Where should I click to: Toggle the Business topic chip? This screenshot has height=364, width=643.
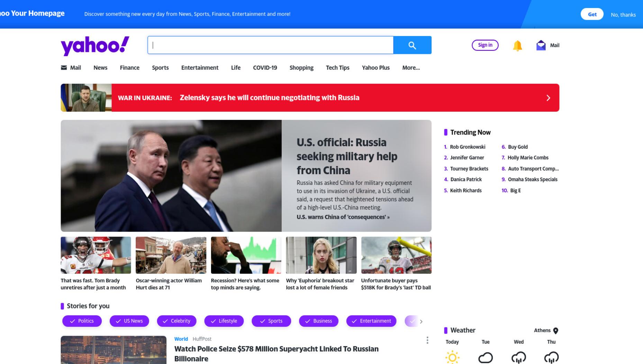pos(319,321)
